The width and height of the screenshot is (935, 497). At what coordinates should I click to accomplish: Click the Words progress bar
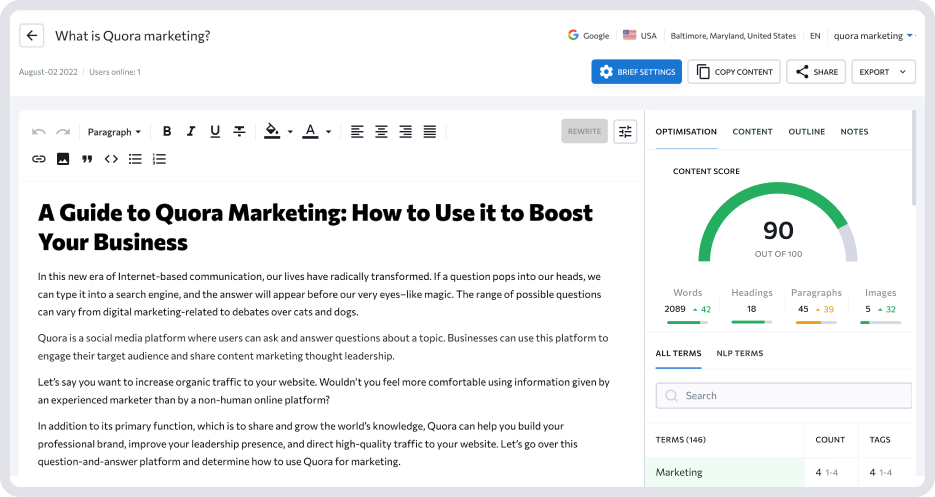688,322
